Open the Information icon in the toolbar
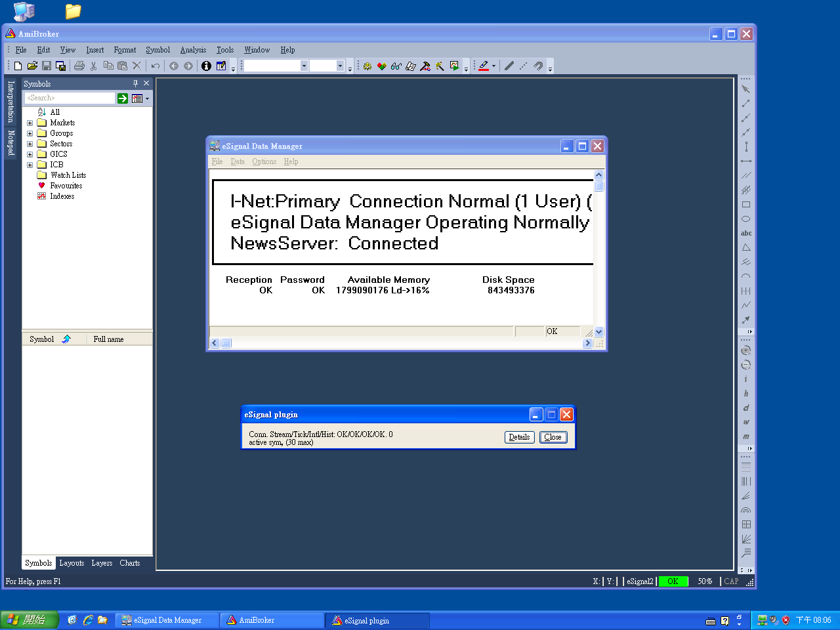This screenshot has width=840, height=630. pos(206,66)
